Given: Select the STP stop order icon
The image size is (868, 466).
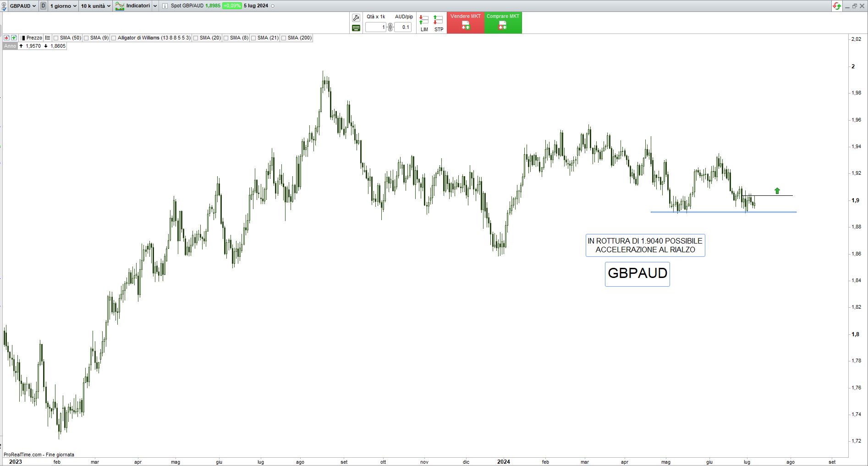Looking at the screenshot, I should 439,23.
